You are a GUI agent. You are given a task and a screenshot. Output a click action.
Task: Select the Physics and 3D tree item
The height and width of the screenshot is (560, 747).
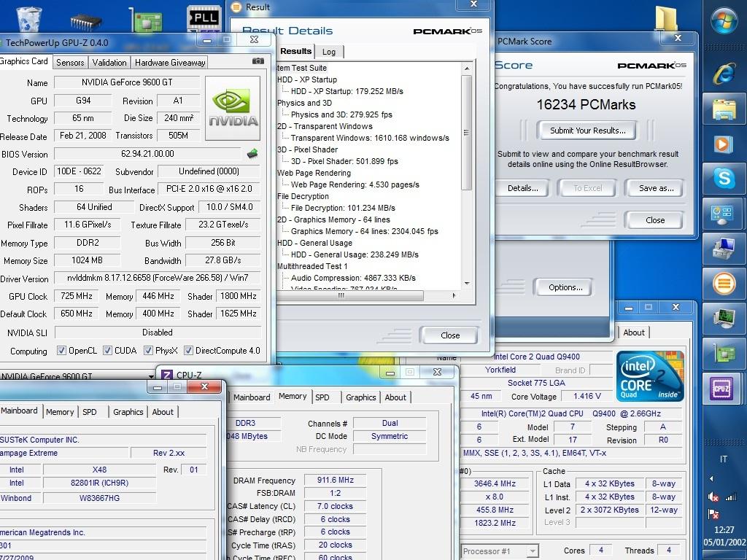point(304,103)
